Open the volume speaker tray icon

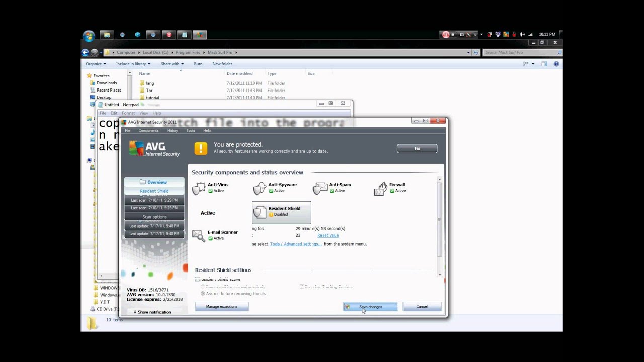coord(522,35)
